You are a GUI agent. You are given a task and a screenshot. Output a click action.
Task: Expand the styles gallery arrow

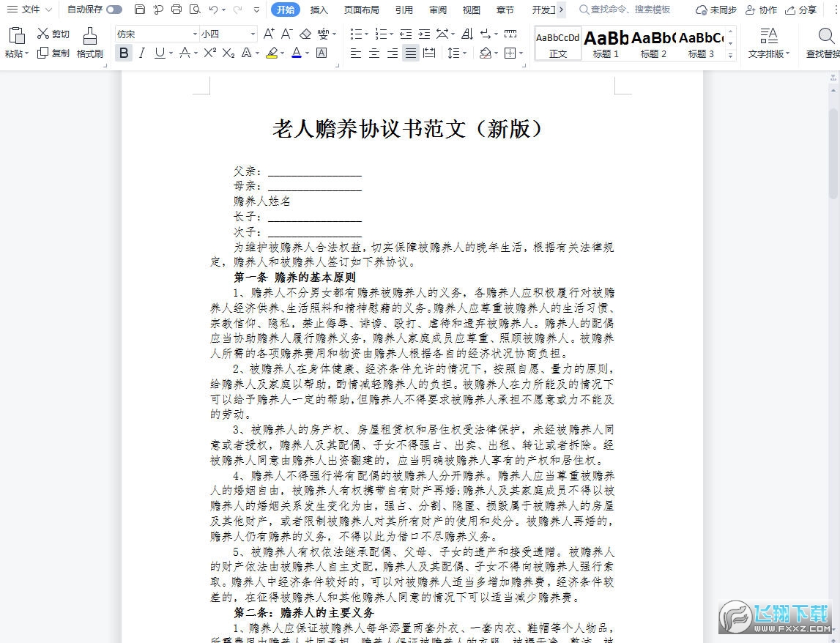pos(730,55)
